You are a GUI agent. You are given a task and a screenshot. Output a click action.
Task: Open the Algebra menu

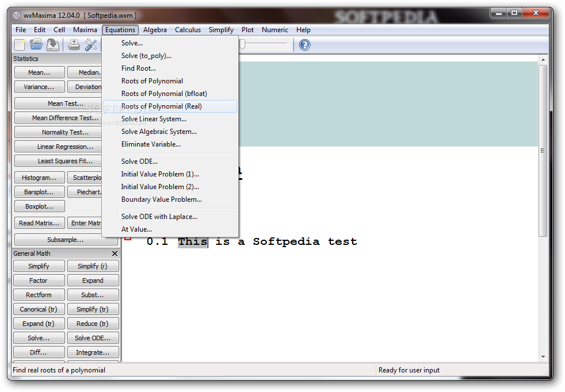[155, 30]
